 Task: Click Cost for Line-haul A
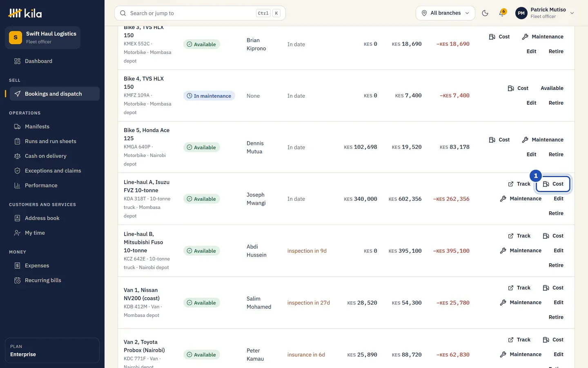coord(553,184)
